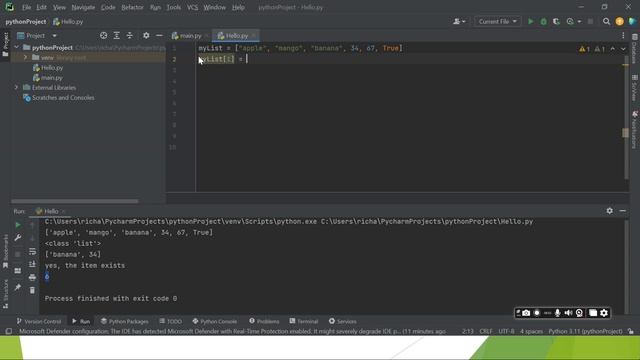Print the console output

click(x=32, y=278)
